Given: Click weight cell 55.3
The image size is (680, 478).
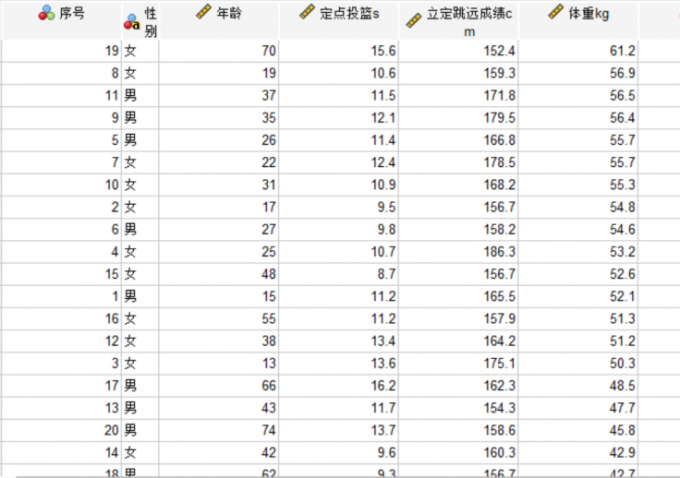Looking at the screenshot, I should point(578,185).
